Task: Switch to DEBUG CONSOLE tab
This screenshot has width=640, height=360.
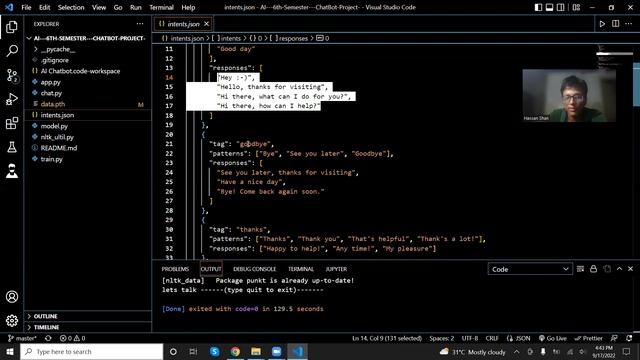Action: 255,269
